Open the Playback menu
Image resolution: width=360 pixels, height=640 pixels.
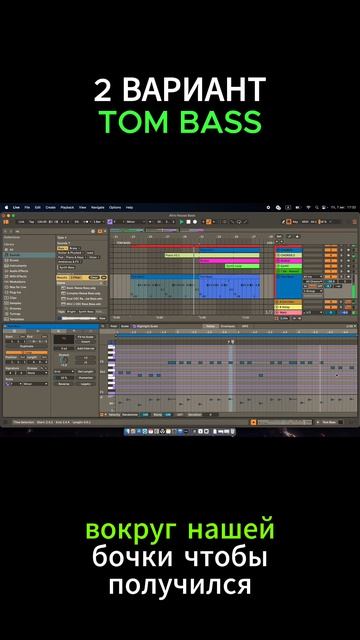[67, 207]
